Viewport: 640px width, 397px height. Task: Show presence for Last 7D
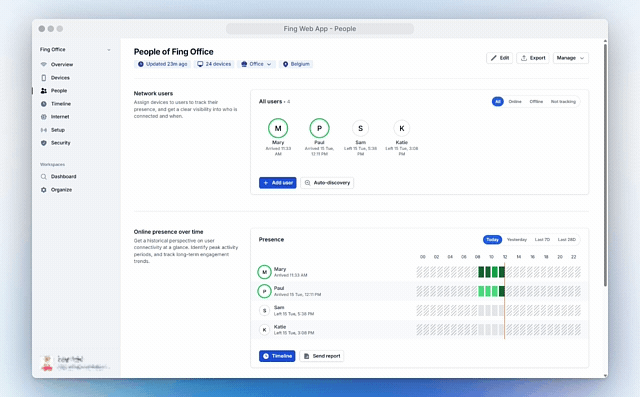pos(542,240)
